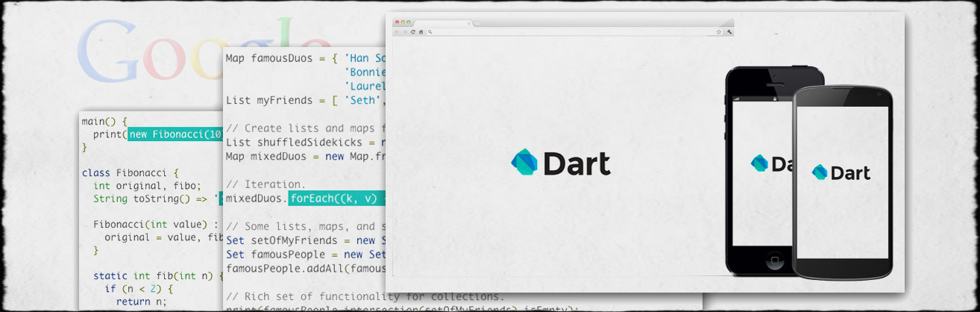This screenshot has width=980, height=312.
Task: Click the 'Map mixedDuos' code line
Action: tap(306, 157)
